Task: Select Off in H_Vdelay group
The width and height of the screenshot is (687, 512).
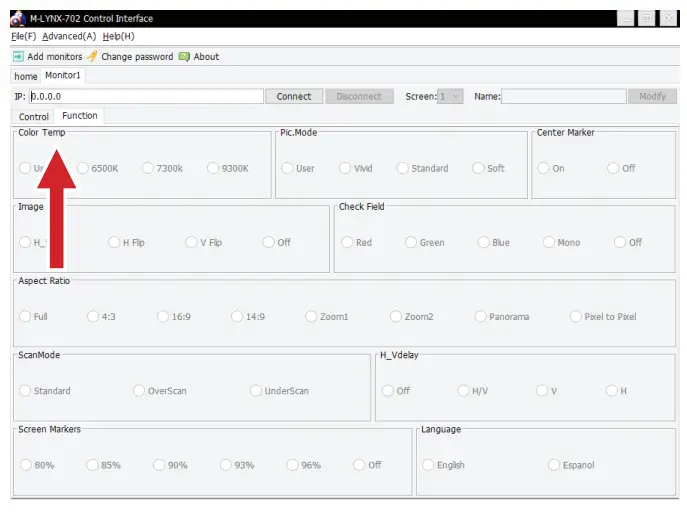Action: [396, 390]
